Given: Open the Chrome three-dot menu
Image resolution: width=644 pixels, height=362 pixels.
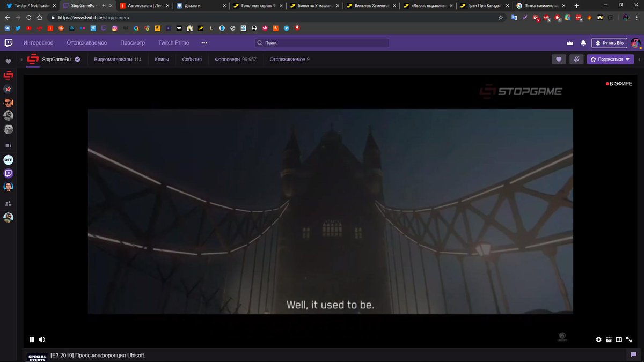Looking at the screenshot, I should click(636, 17).
